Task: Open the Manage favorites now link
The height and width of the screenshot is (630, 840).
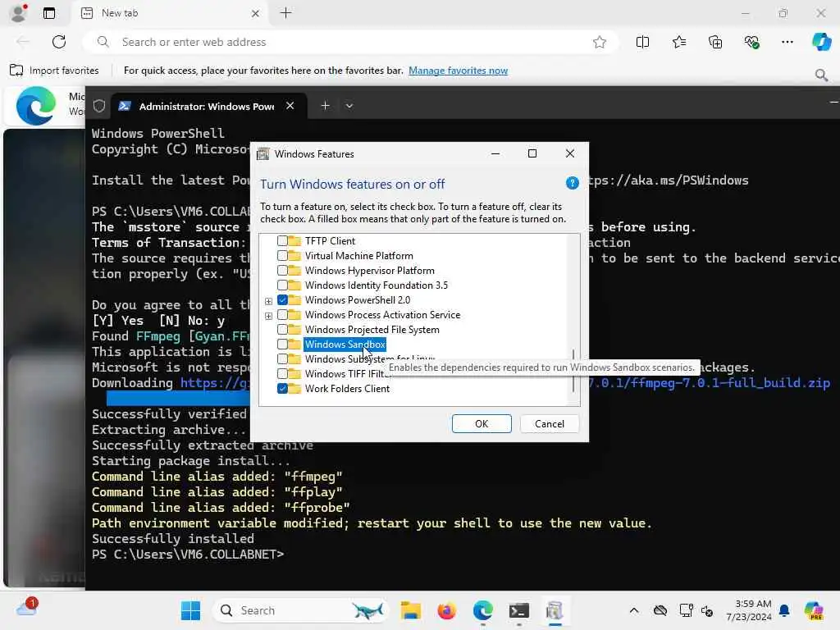Action: (x=458, y=71)
